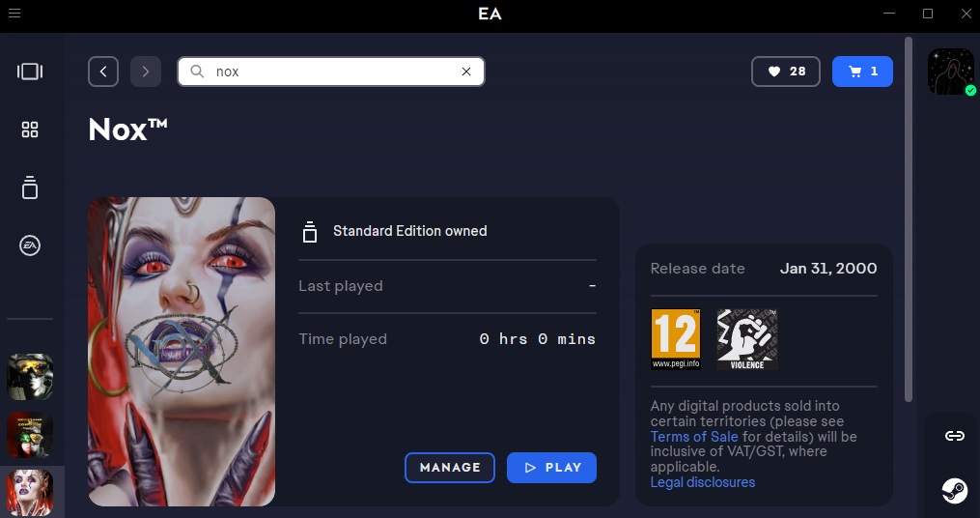Open the linked accounts chain icon
Screen dimensions: 980x518
coord(954,436)
